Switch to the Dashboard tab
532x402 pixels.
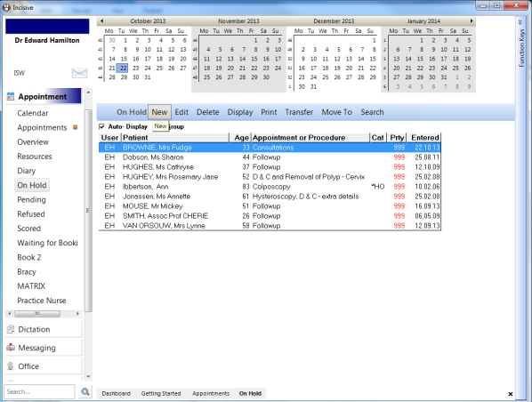point(116,393)
